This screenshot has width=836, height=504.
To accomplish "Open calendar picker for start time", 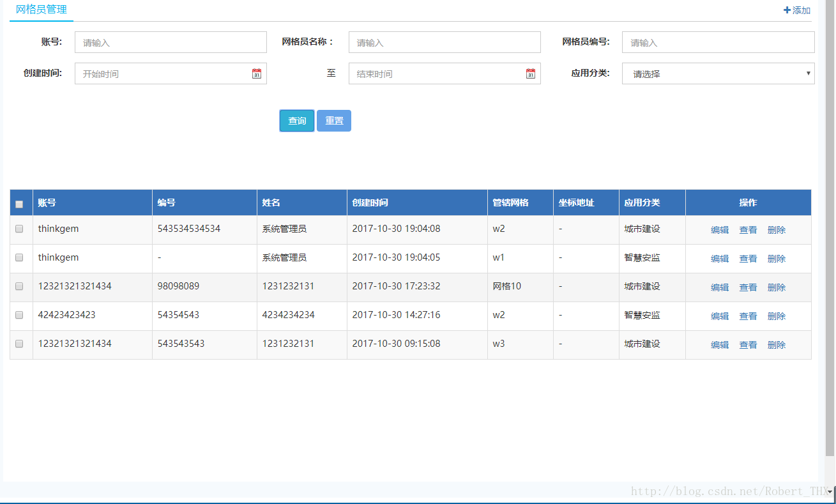I will pyautogui.click(x=257, y=73).
